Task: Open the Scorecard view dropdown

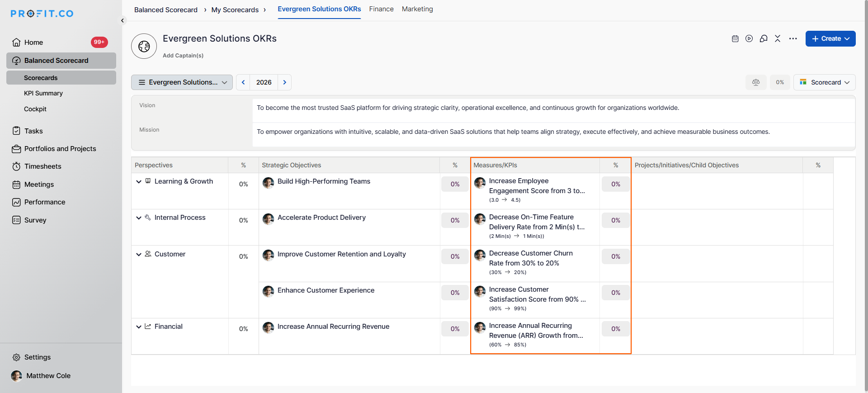Action: 825,82
